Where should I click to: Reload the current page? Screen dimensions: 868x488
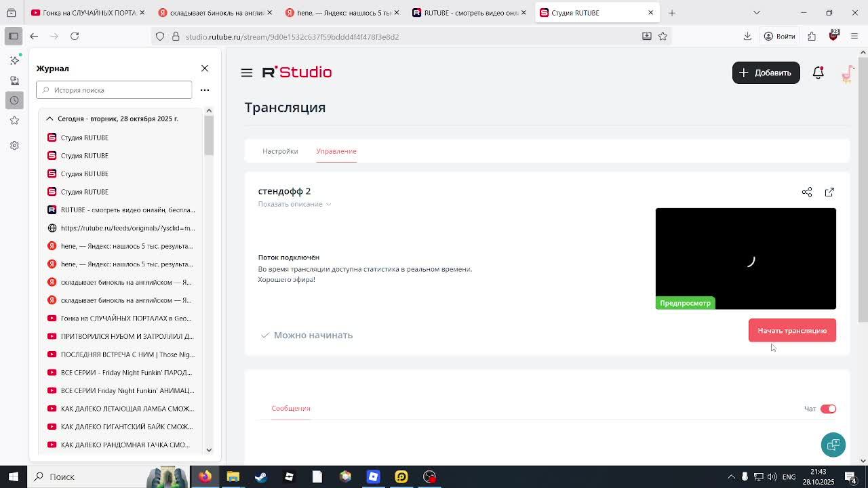click(x=75, y=37)
